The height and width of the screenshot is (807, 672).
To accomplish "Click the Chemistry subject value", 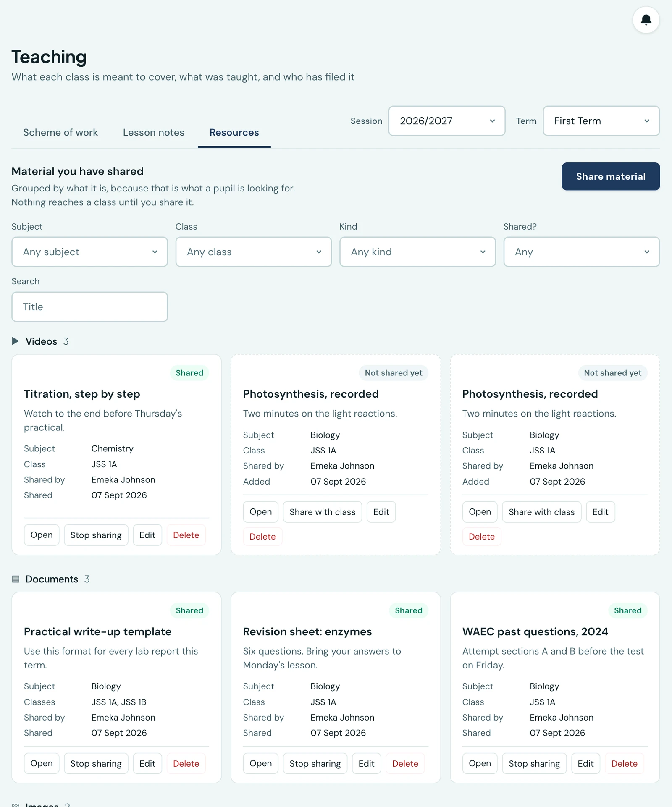I will tap(113, 449).
